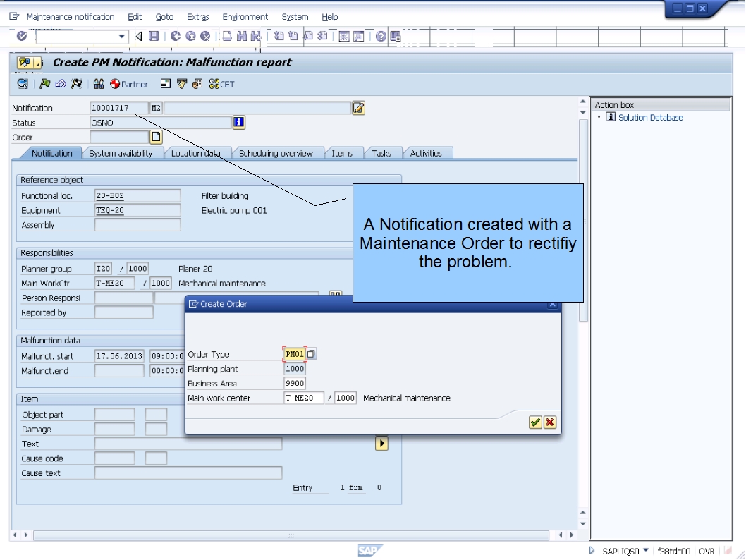Click the Cause text input field
Image resolution: width=746 pixels, height=560 pixels.
click(x=188, y=473)
